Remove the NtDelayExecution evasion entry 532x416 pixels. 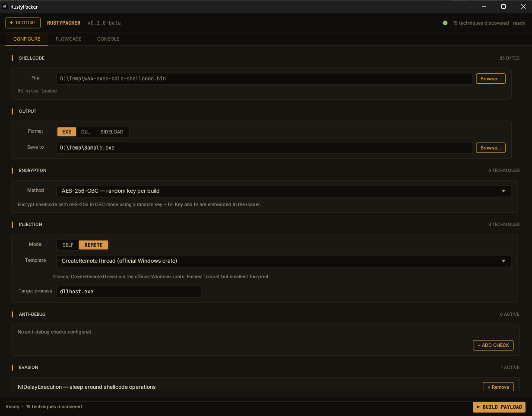pyautogui.click(x=498, y=387)
